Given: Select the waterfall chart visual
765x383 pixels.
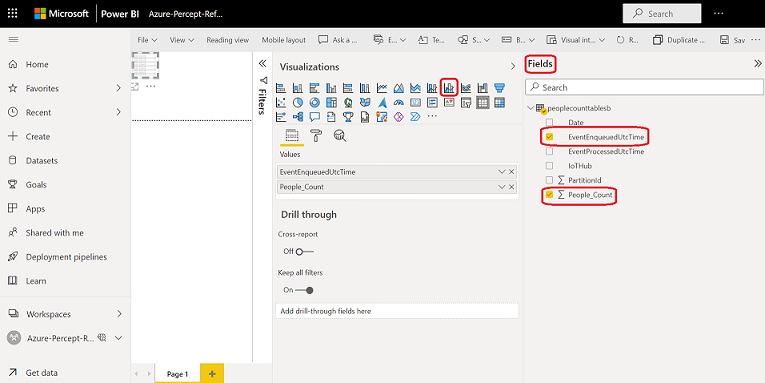Looking at the screenshot, I should pyautogui.click(x=483, y=88).
